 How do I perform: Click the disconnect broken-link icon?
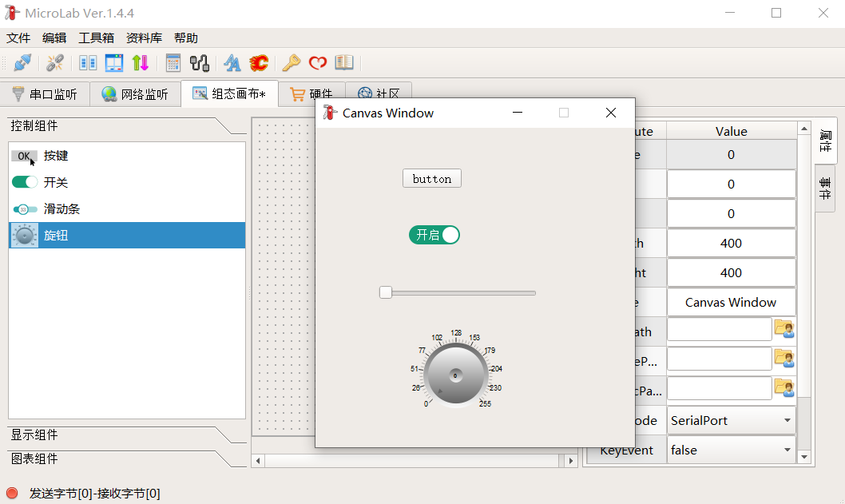(x=54, y=63)
